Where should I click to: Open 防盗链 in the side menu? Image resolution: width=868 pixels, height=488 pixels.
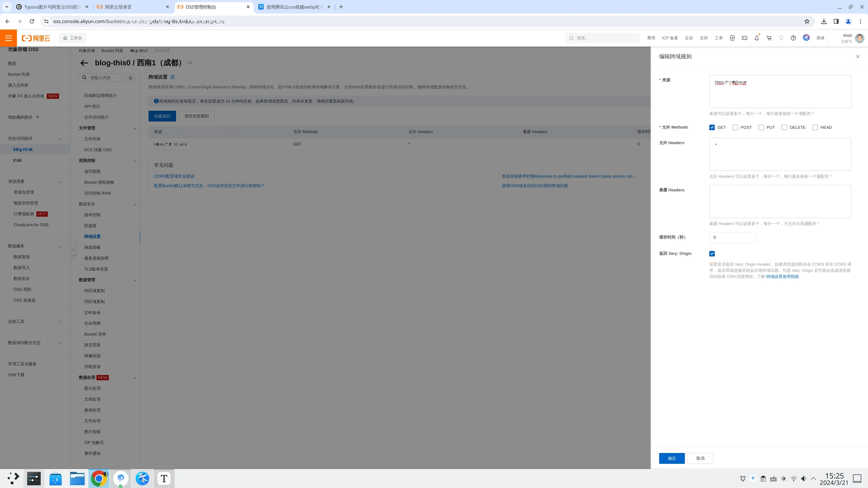[x=90, y=226]
